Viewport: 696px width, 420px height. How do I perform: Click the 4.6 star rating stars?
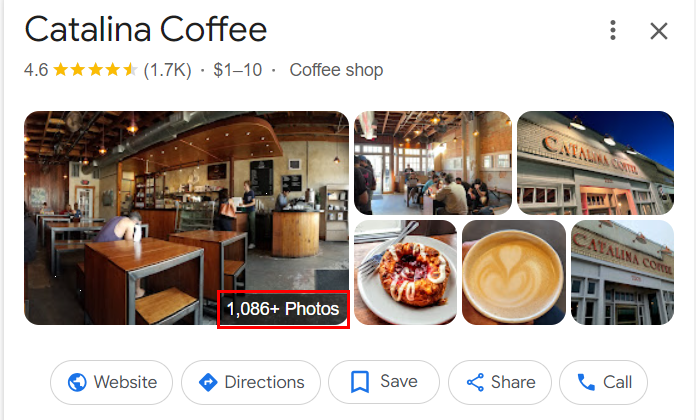[x=95, y=70]
